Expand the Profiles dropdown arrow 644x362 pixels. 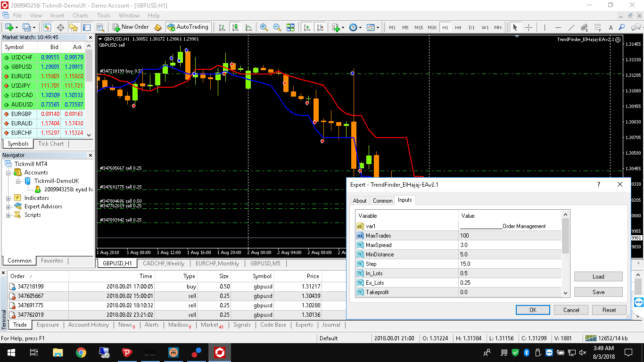point(34,27)
